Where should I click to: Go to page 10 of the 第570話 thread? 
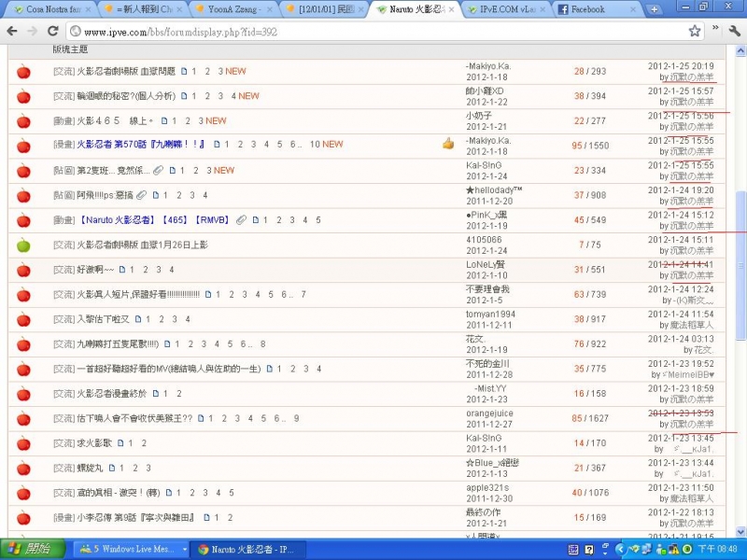click(315, 145)
